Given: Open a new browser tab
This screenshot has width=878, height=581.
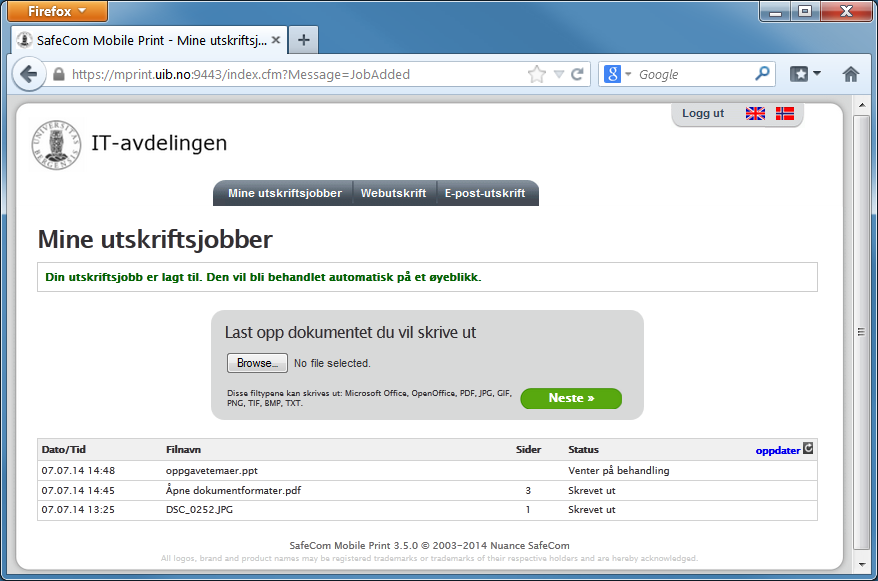Looking at the screenshot, I should (304, 40).
